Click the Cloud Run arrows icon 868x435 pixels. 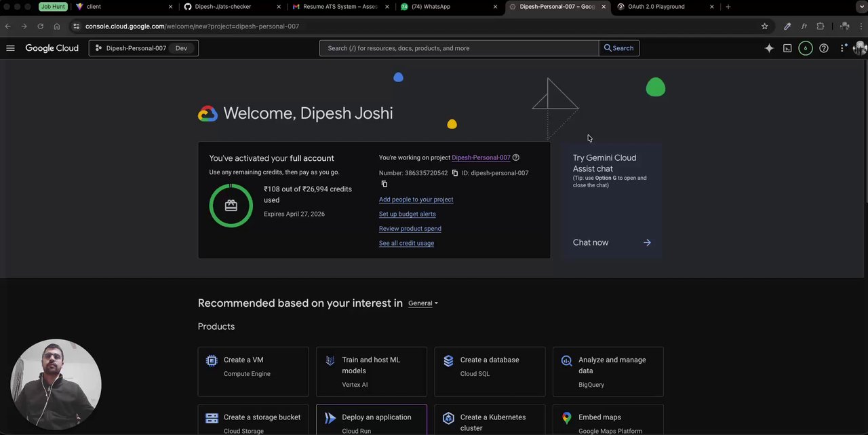click(330, 418)
